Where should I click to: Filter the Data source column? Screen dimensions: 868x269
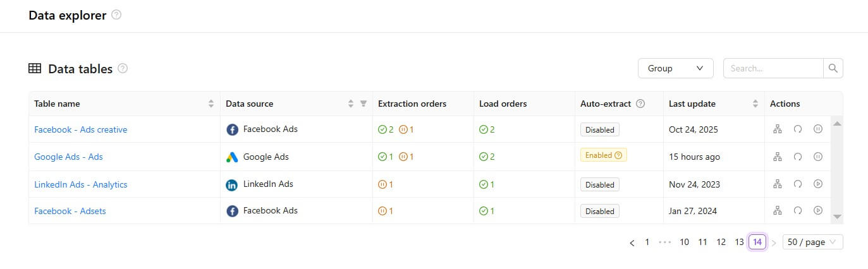point(364,104)
